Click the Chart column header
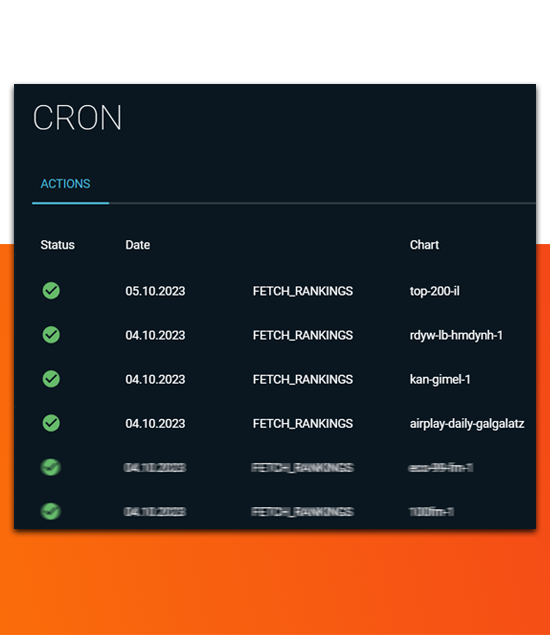 pos(424,245)
